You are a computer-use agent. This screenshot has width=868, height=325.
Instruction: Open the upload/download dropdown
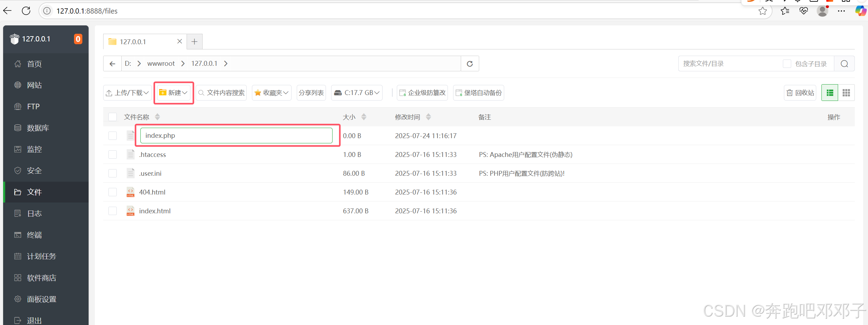coord(128,93)
